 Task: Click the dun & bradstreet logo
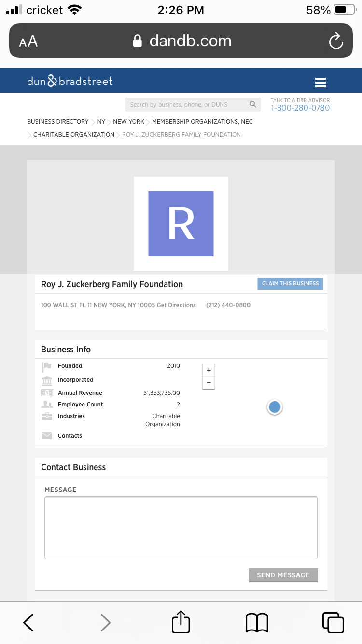pos(70,81)
